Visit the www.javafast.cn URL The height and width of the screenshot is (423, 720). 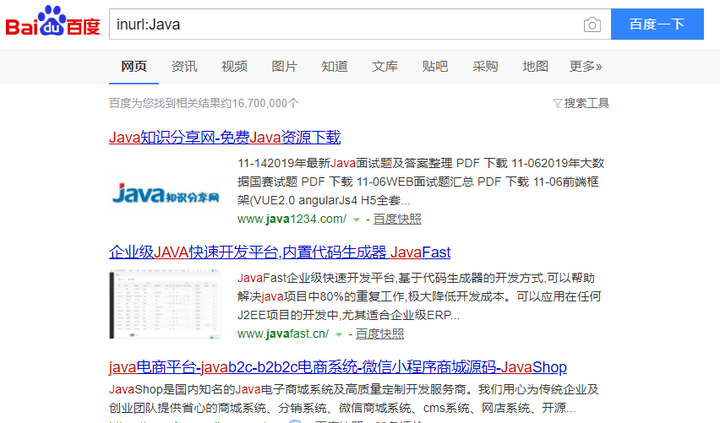coord(283,334)
